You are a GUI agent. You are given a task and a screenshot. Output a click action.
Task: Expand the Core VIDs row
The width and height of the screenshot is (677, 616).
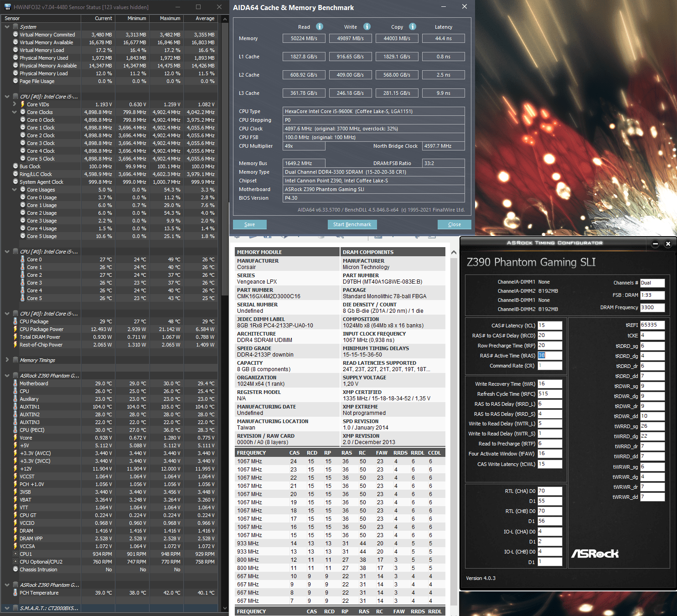(x=14, y=104)
